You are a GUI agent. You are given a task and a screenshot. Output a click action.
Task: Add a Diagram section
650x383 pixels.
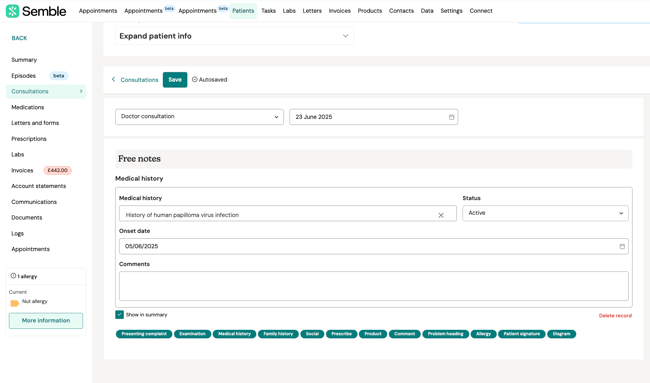(561, 334)
